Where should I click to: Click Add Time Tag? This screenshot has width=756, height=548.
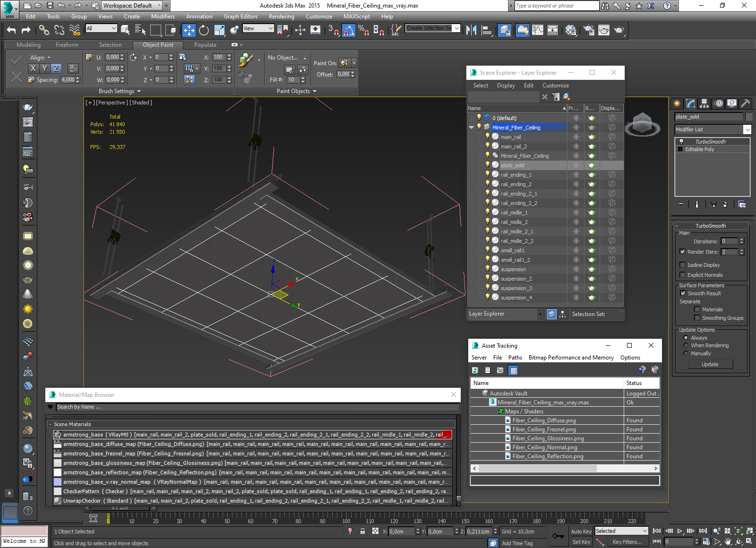(517, 543)
